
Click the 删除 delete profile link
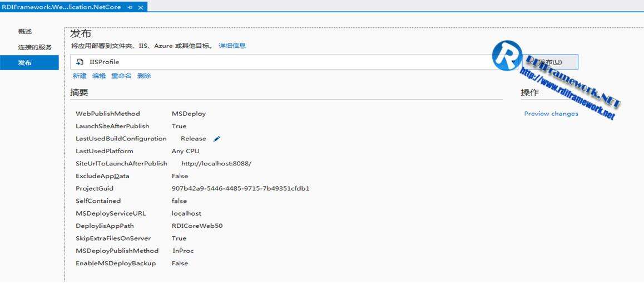(144, 76)
